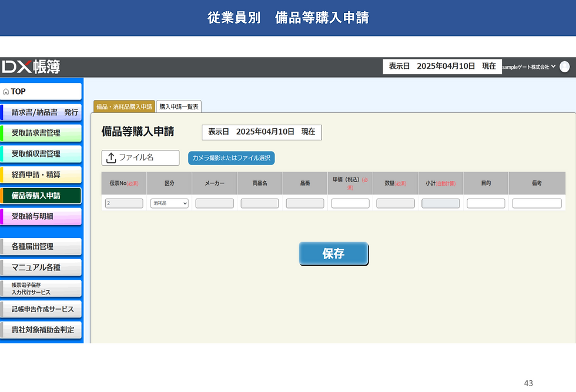The image size is (576, 392).
Task: Click the ファイル名 upload field
Action: click(140, 158)
